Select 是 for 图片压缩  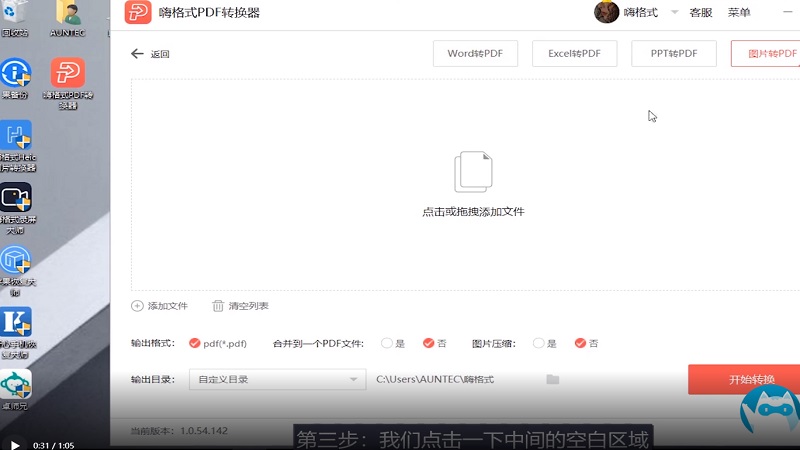(539, 343)
